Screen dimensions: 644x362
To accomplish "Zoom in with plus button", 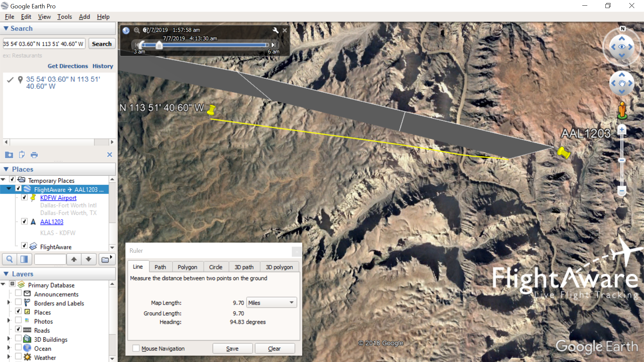I will (622, 130).
